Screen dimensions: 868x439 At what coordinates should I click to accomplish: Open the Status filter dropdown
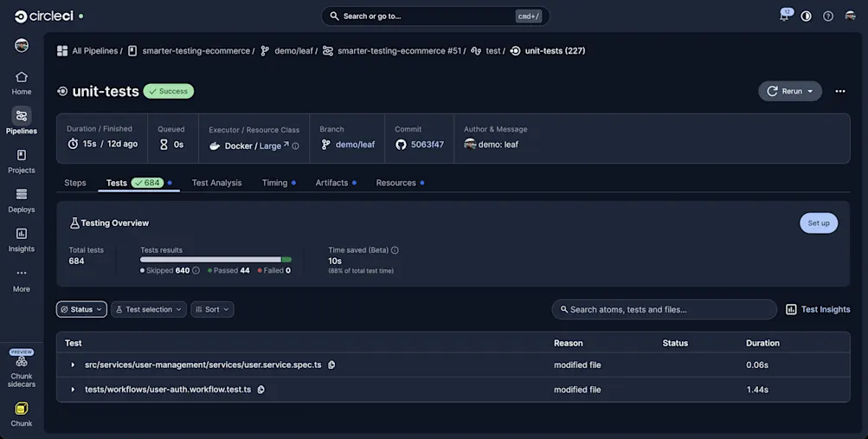(x=81, y=309)
